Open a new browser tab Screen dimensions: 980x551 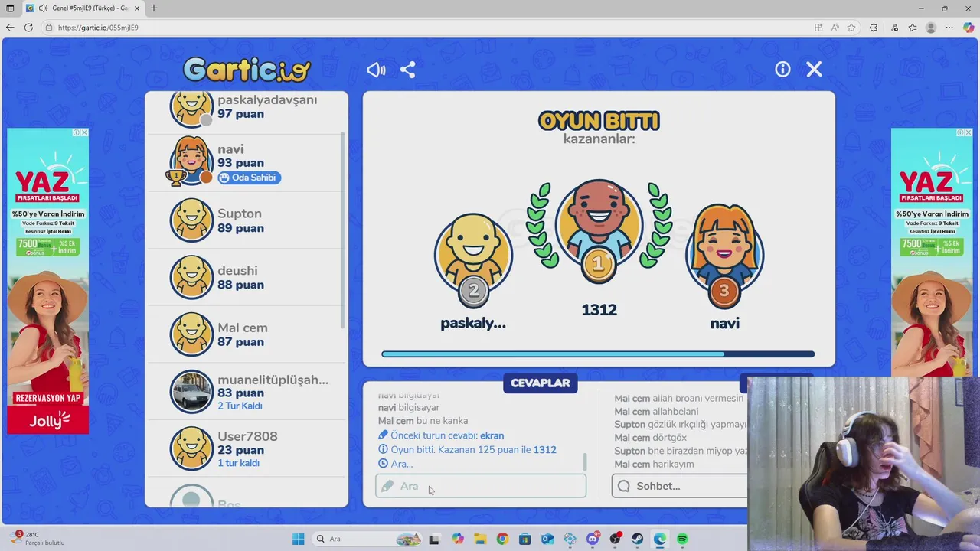pyautogui.click(x=154, y=8)
